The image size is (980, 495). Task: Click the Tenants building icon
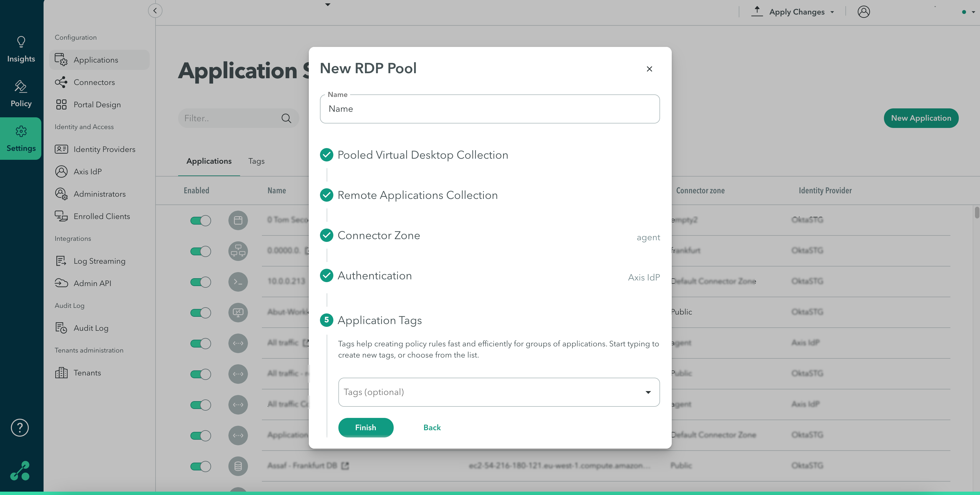coord(61,373)
